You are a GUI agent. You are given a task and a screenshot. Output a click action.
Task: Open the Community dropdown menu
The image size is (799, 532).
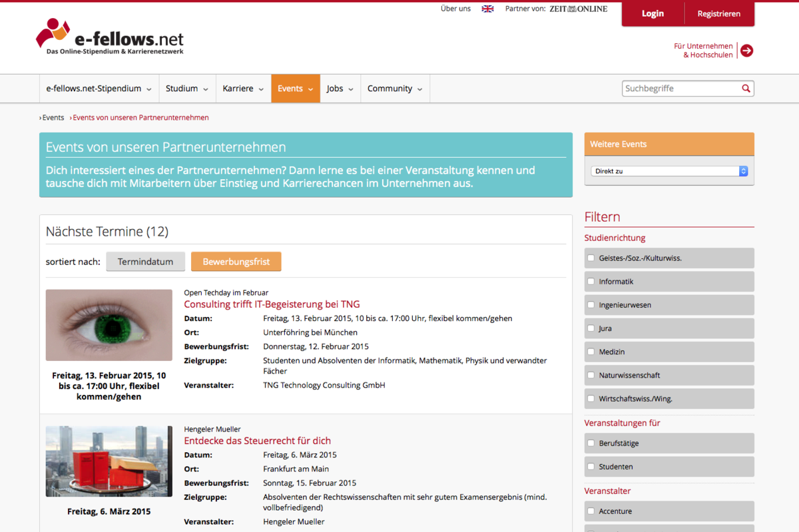(x=396, y=89)
